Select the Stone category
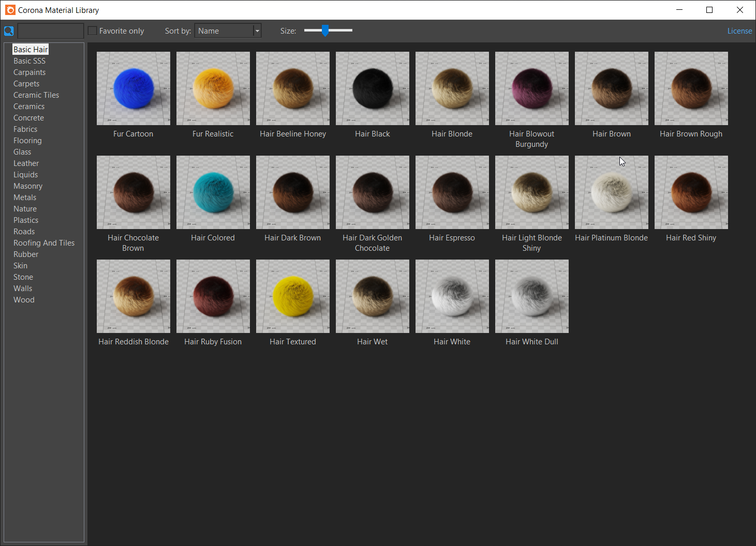The width and height of the screenshot is (756, 546). pos(23,277)
